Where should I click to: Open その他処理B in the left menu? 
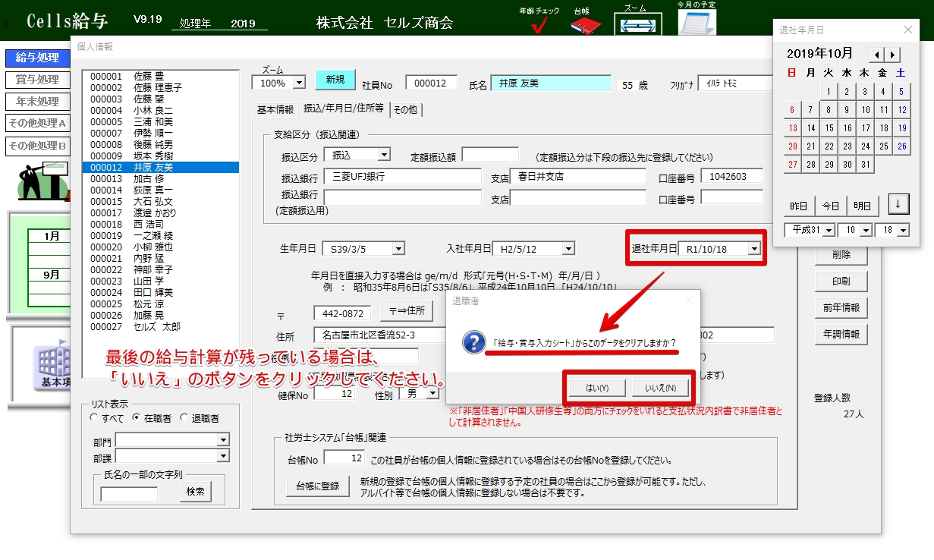[37, 146]
